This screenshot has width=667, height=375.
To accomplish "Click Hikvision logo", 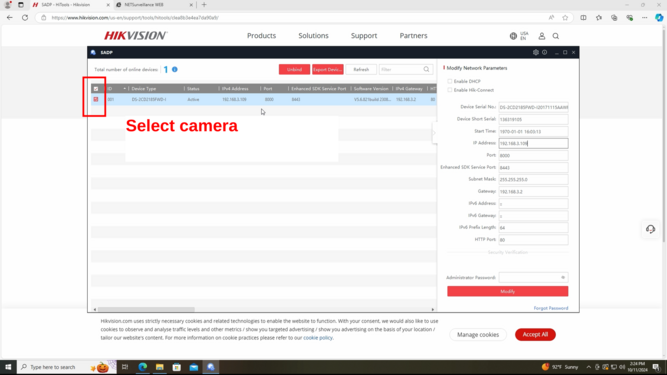I will click(x=136, y=36).
